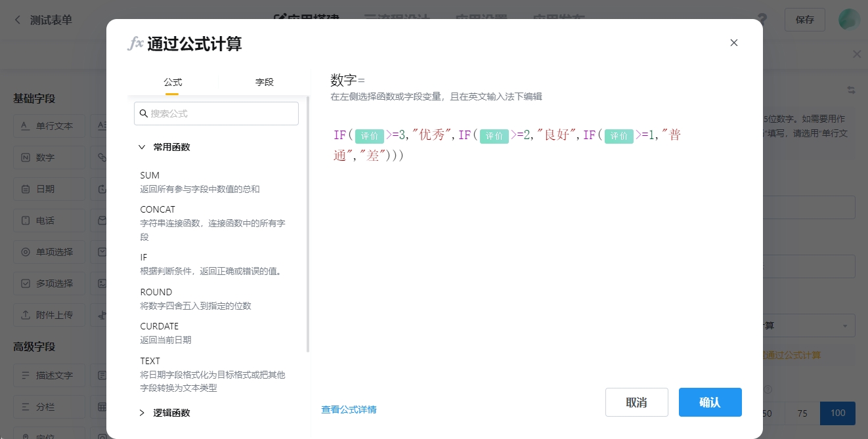
Task: Insert the ROUND function from list
Action: pos(156,292)
